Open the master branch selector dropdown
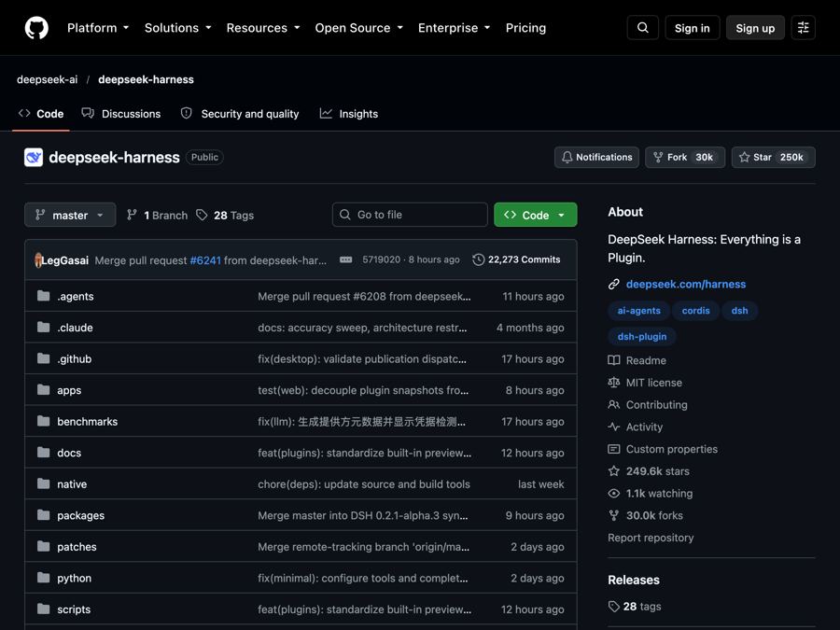The width and height of the screenshot is (840, 630). (70, 215)
